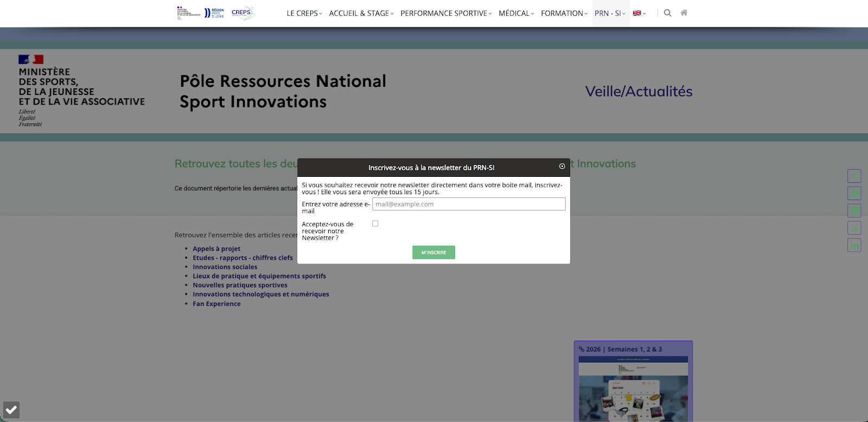Click the email address input field

pyautogui.click(x=469, y=204)
